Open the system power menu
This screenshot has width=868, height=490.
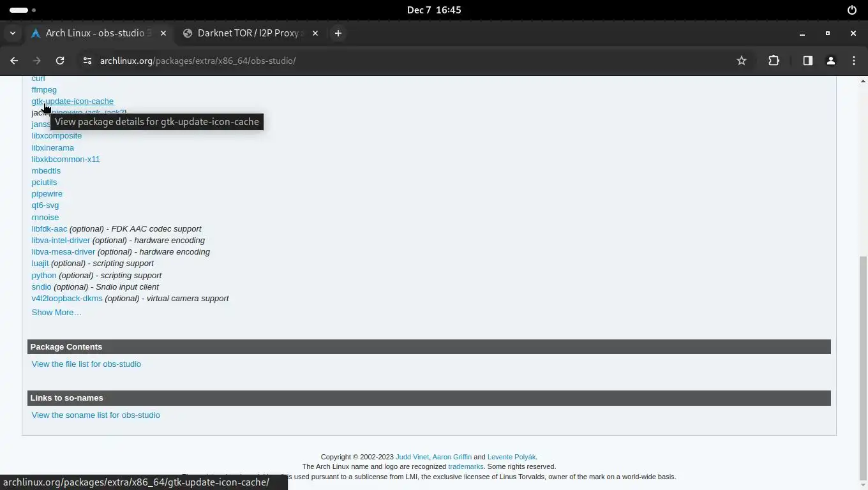tap(851, 10)
